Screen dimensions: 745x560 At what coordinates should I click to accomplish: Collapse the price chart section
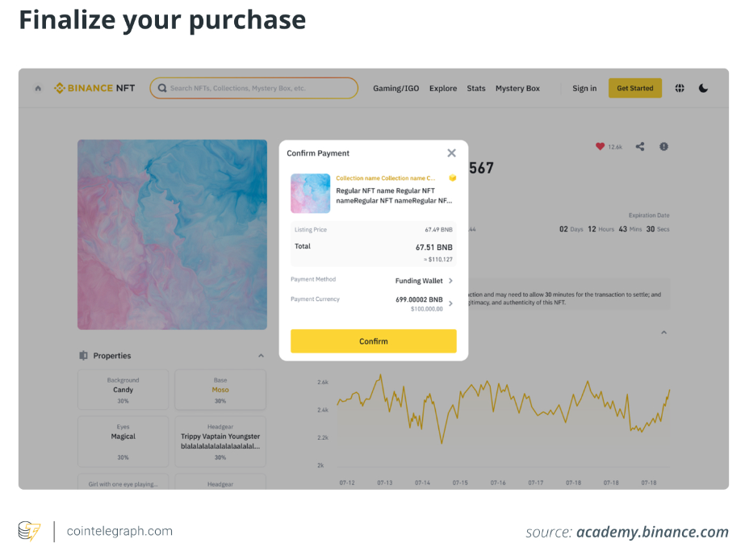coord(663,332)
